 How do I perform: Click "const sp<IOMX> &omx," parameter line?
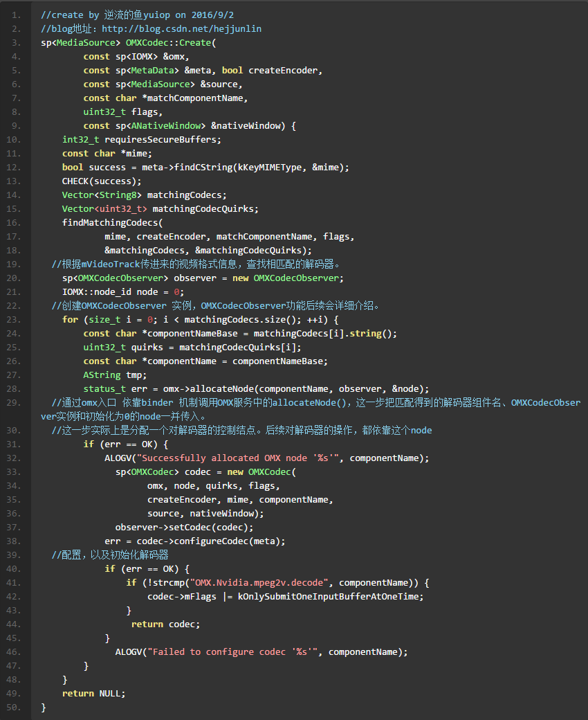point(136,57)
